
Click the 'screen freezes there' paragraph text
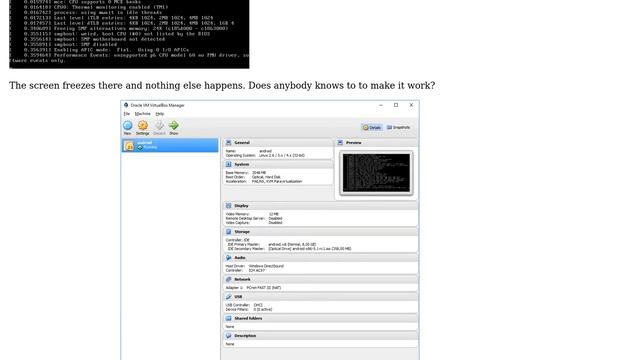222,85
